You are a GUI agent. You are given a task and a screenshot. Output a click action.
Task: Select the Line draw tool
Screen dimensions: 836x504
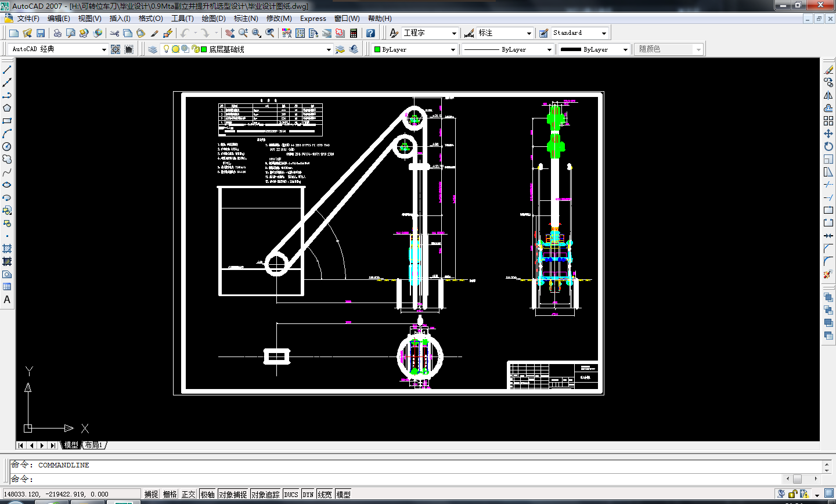7,70
